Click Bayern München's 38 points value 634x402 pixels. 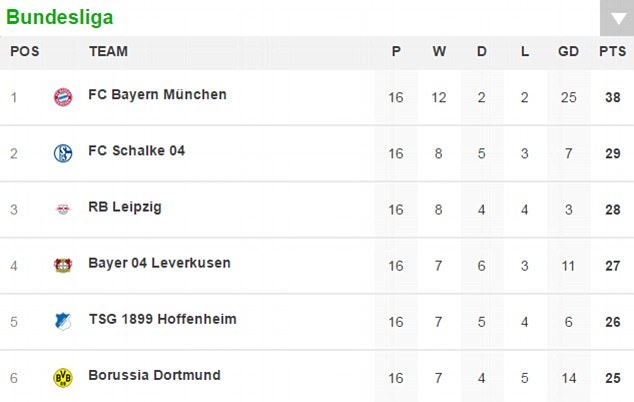click(x=612, y=97)
